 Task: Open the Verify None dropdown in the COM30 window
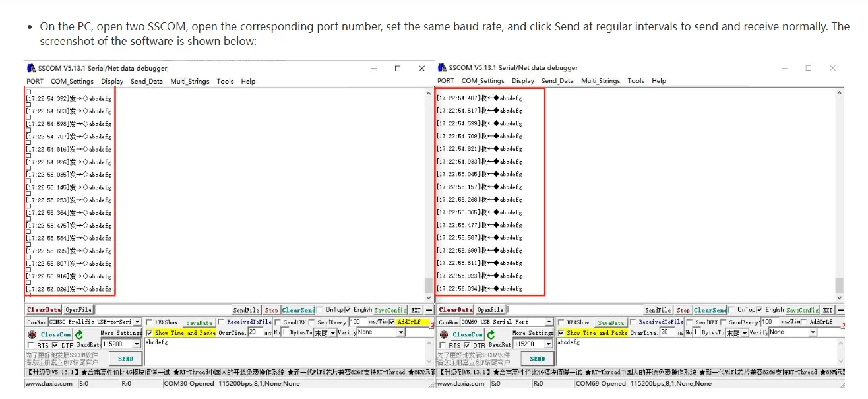tap(381, 332)
